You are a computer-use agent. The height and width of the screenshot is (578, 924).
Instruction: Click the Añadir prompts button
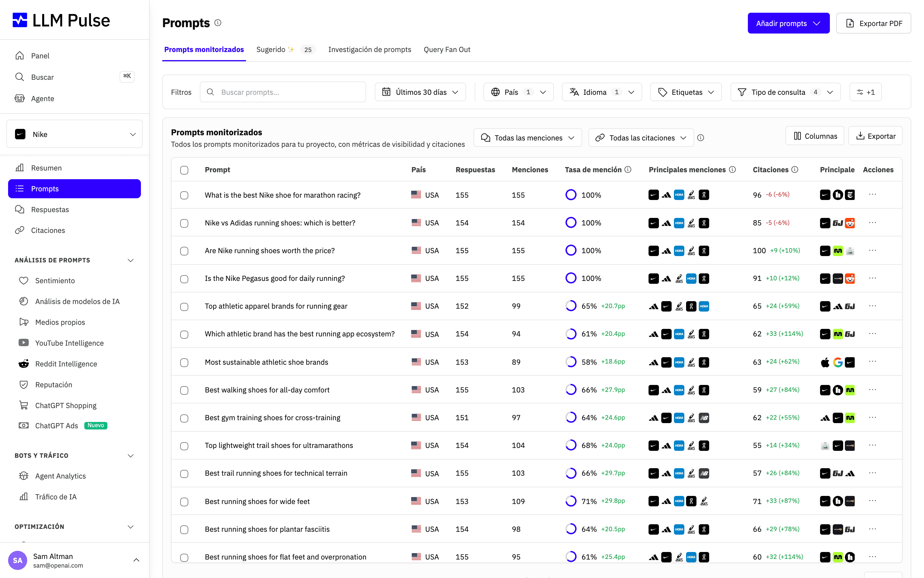pos(789,23)
